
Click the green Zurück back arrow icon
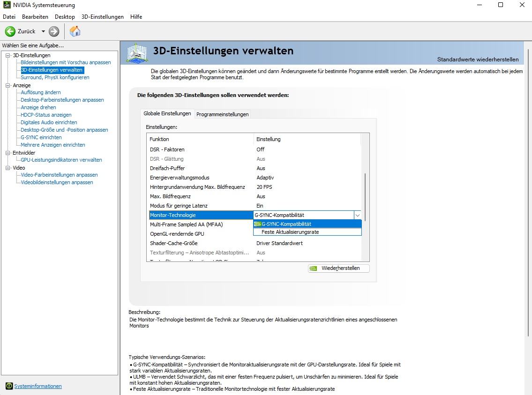[10, 31]
